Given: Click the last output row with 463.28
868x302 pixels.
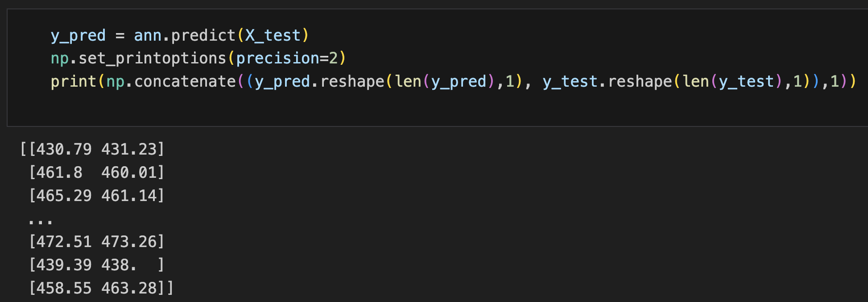Looking at the screenshot, I should coord(101,289).
